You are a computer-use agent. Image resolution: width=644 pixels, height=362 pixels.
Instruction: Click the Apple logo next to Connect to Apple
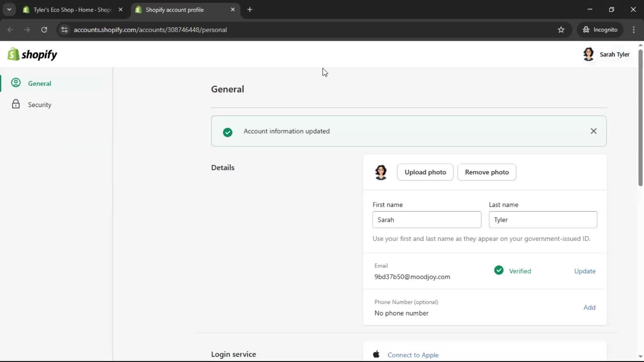pos(376,354)
